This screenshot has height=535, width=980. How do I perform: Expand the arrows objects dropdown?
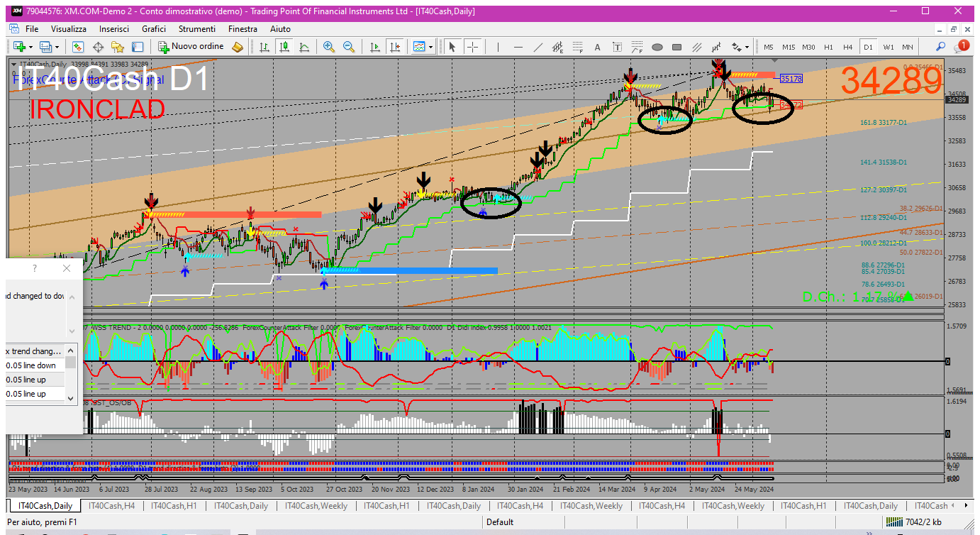[x=747, y=47]
